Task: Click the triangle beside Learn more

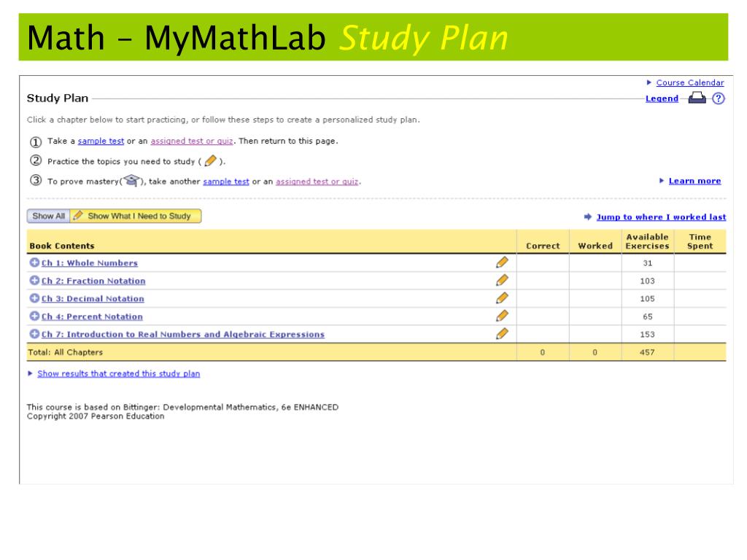Action: (x=662, y=181)
